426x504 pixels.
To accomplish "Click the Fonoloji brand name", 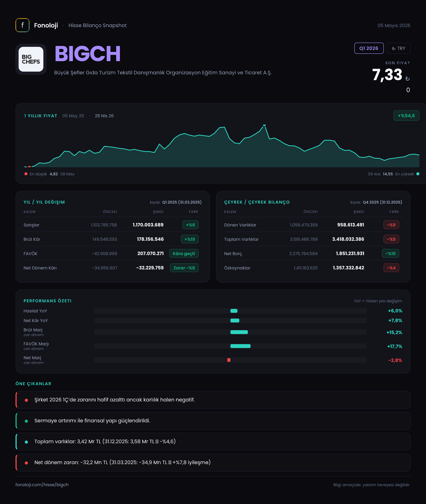I will (x=46, y=25).
